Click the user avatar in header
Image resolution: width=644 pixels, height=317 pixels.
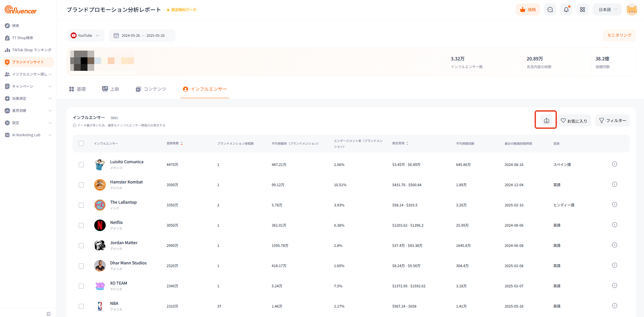(x=632, y=9)
